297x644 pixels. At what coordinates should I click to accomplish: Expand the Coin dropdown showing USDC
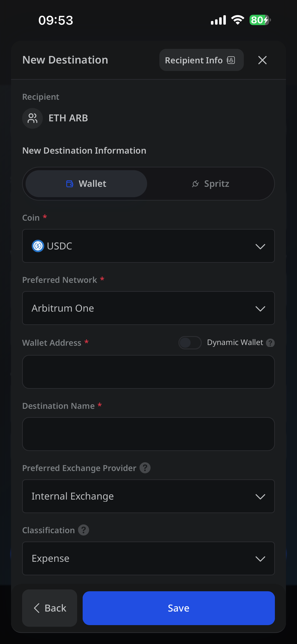pos(148,246)
